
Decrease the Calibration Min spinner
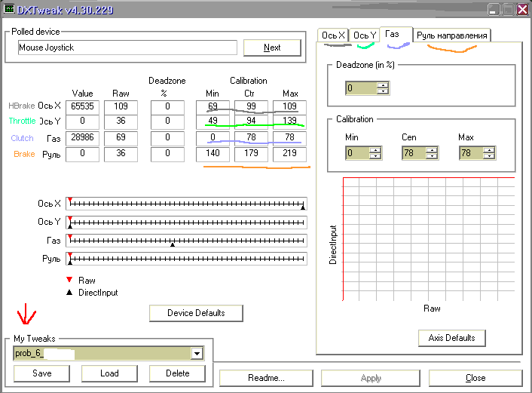coord(375,156)
